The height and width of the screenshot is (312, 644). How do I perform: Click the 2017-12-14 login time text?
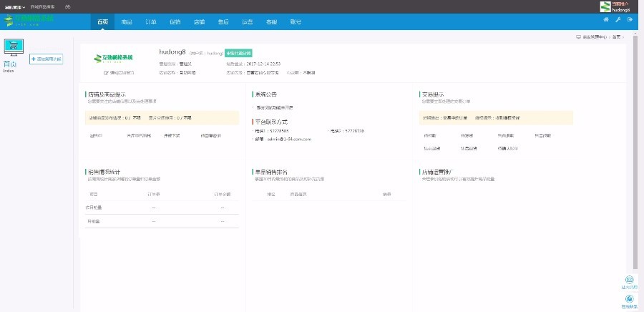coord(263,64)
